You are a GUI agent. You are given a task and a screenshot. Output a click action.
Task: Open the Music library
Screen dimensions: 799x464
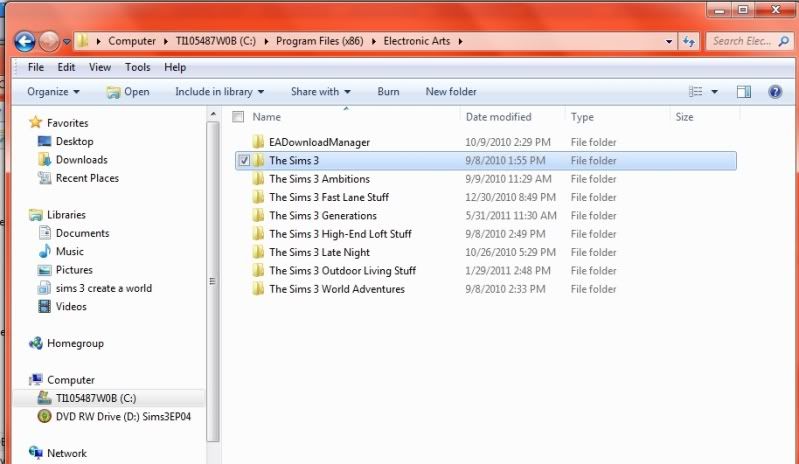tap(70, 251)
